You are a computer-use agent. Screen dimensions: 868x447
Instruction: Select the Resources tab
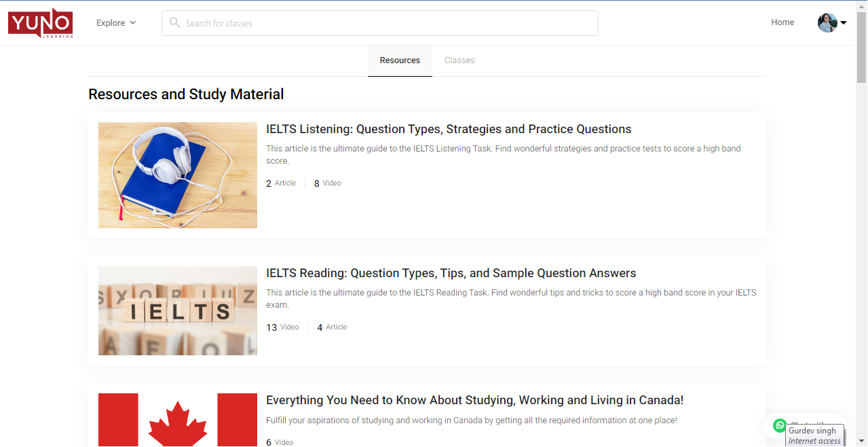coord(400,60)
